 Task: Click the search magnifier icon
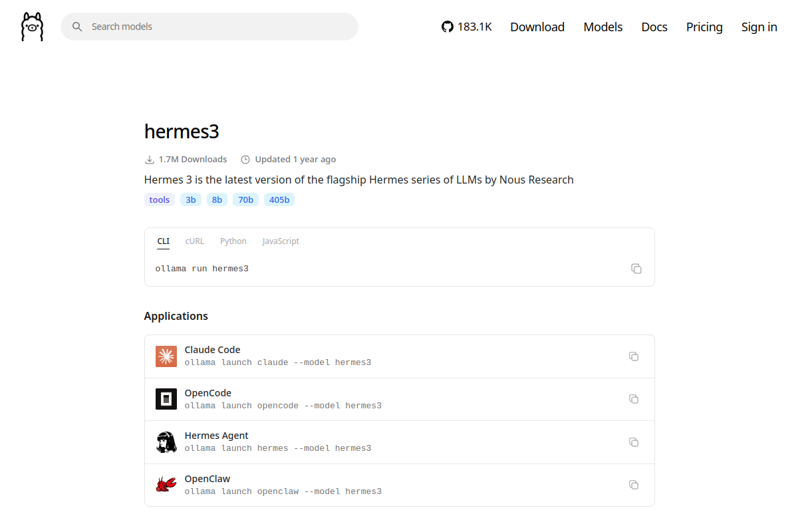(77, 27)
